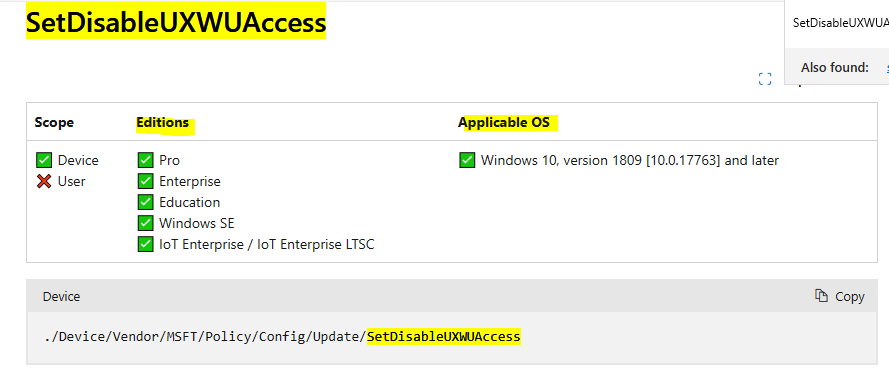The height and width of the screenshot is (381, 889).
Task: Click the Device label in code header
Action: 62,297
